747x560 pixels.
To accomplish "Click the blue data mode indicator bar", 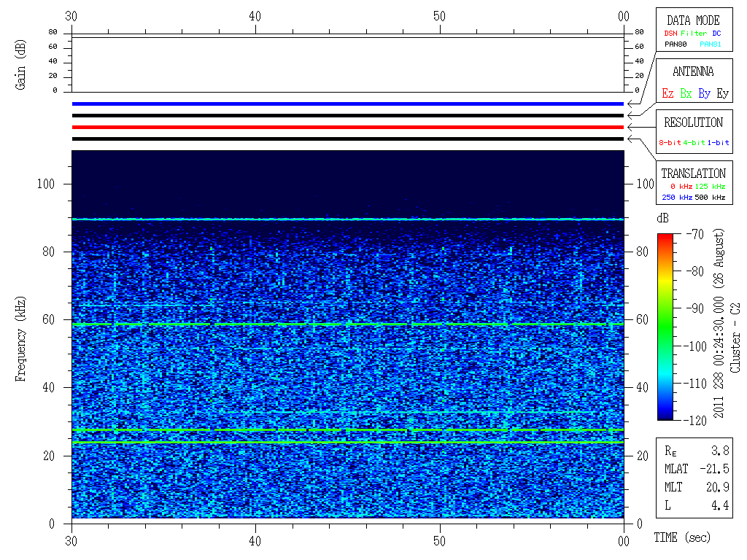I will point(348,104).
